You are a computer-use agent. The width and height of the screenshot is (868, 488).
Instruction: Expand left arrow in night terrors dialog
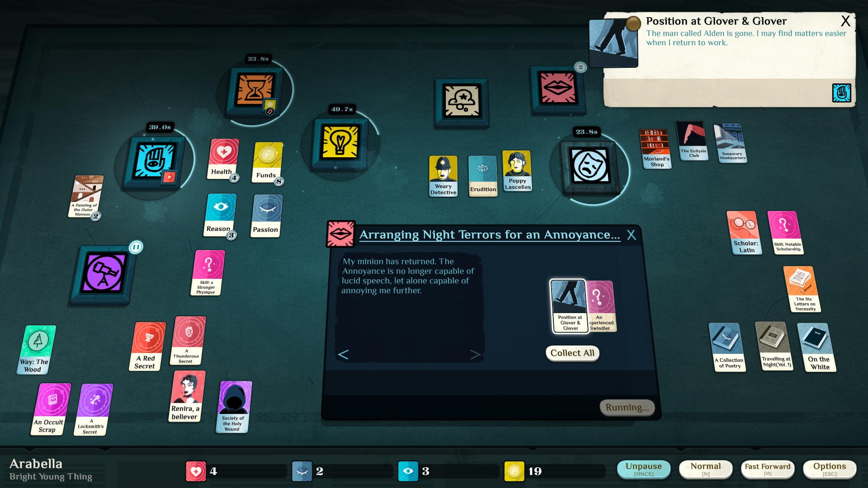point(343,355)
